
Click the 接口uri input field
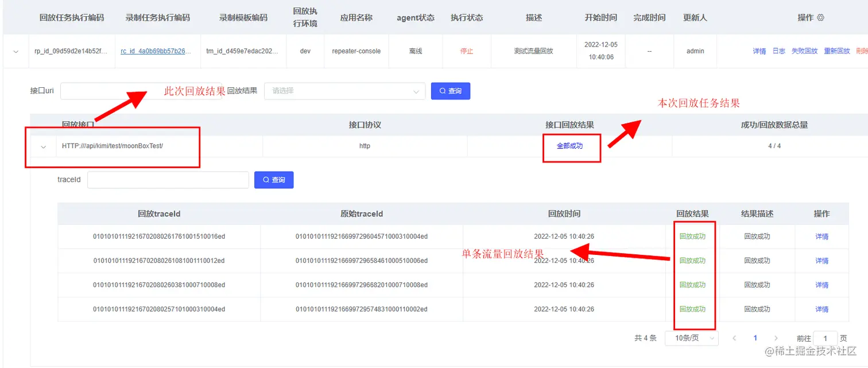141,91
